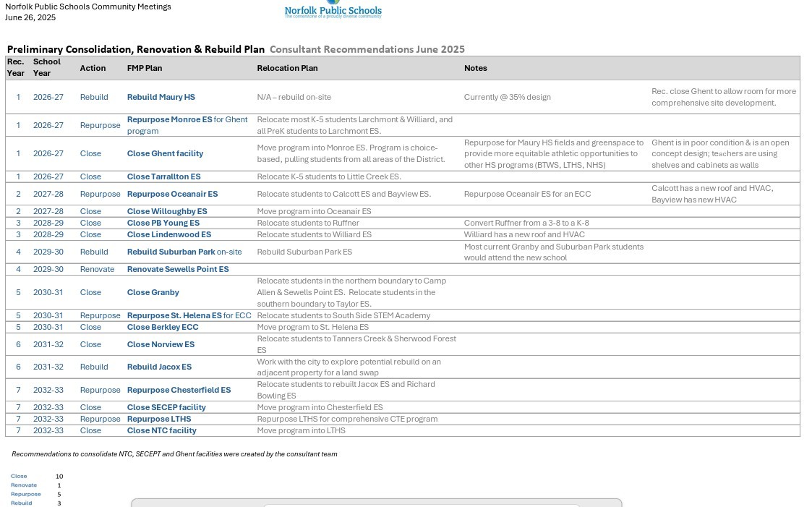
Task: Click 'Consultant Recommendations June 2025' subtitle
Action: point(367,49)
